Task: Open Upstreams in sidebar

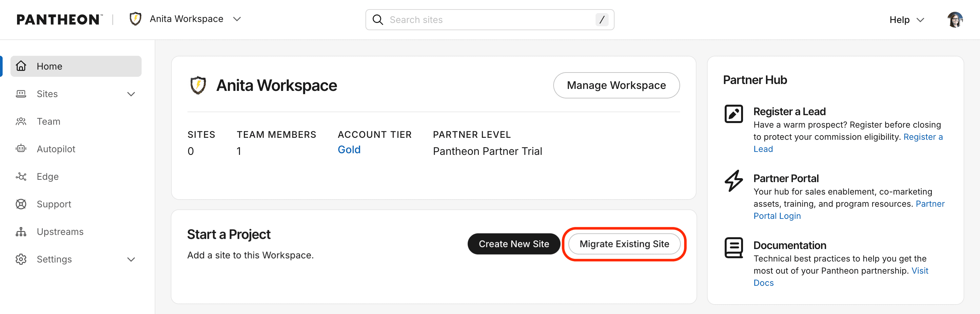Action: (x=76, y=232)
